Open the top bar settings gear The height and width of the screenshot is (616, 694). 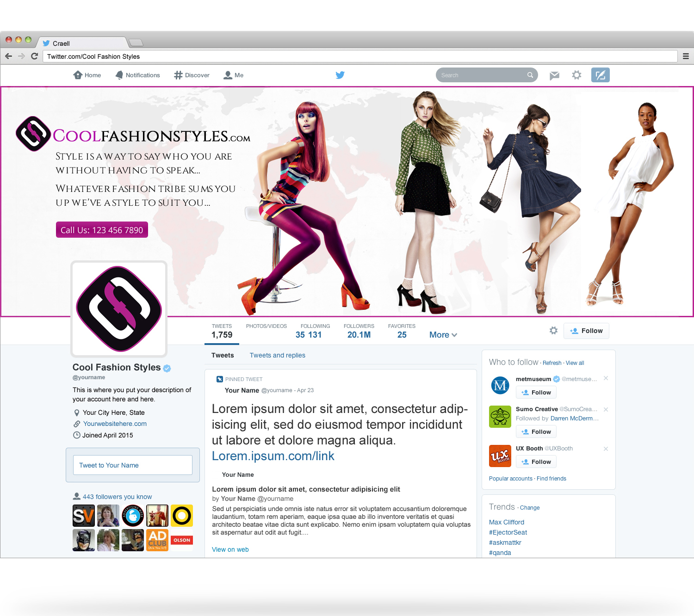tap(576, 74)
